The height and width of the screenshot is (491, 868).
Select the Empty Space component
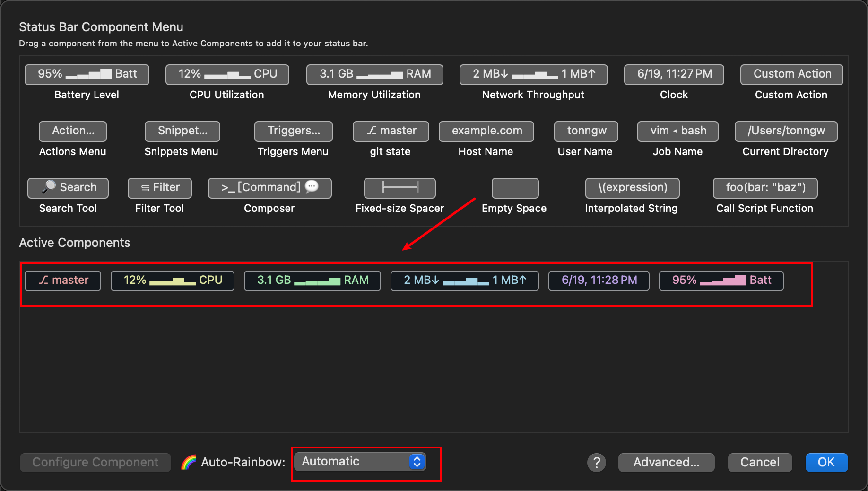tap(515, 188)
